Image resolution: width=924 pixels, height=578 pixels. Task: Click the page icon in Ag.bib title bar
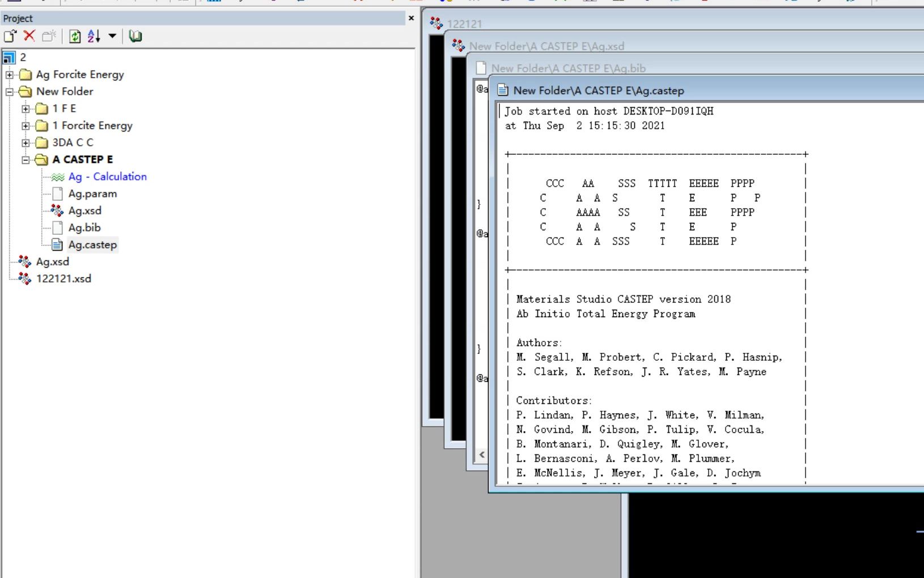(481, 68)
